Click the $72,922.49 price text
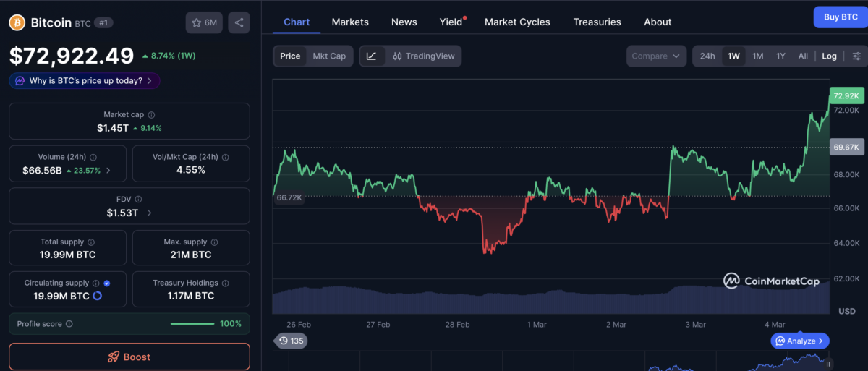 pos(72,56)
